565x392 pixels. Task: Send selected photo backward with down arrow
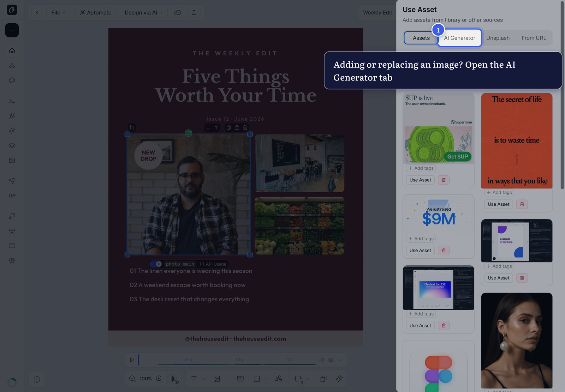click(208, 128)
